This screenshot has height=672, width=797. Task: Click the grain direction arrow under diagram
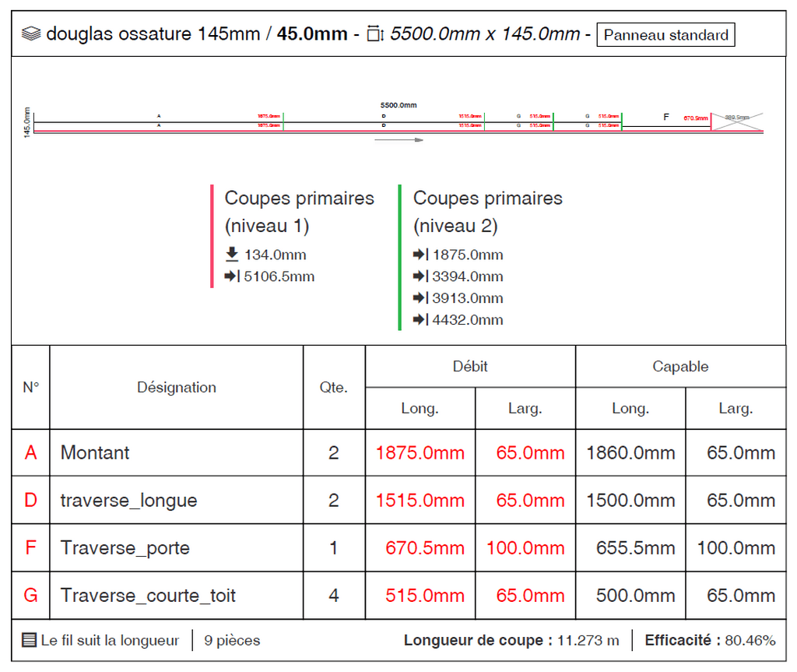pyautogui.click(x=398, y=139)
